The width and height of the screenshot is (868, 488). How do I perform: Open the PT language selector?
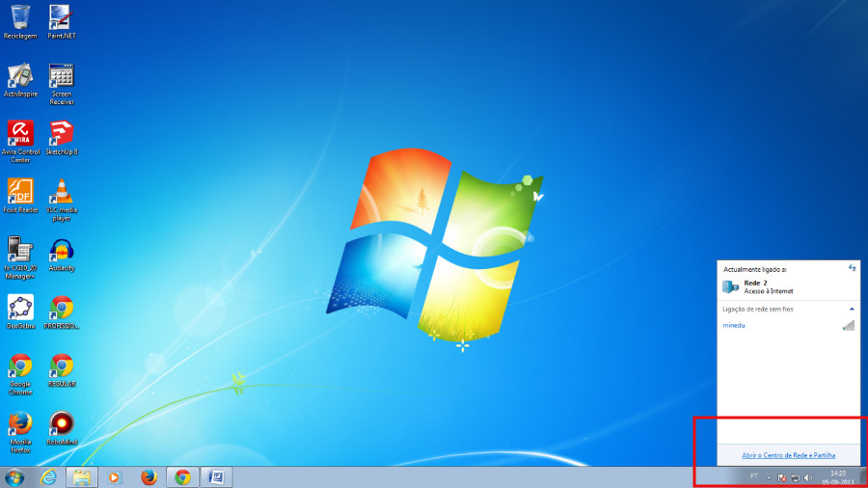[x=753, y=477]
